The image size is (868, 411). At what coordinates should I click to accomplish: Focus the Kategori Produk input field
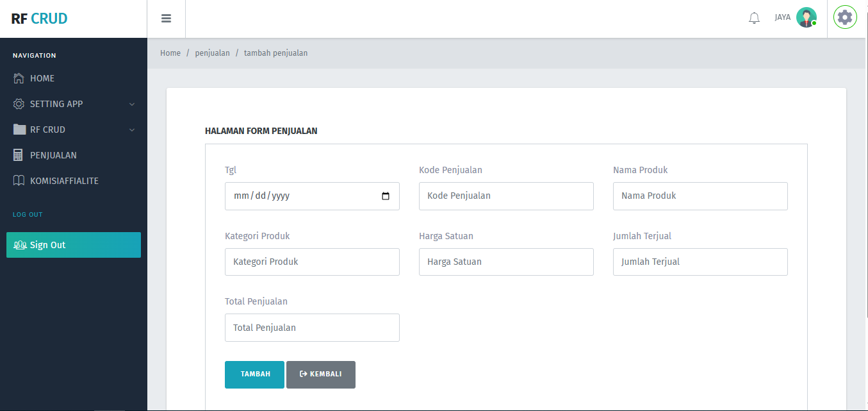pos(312,262)
